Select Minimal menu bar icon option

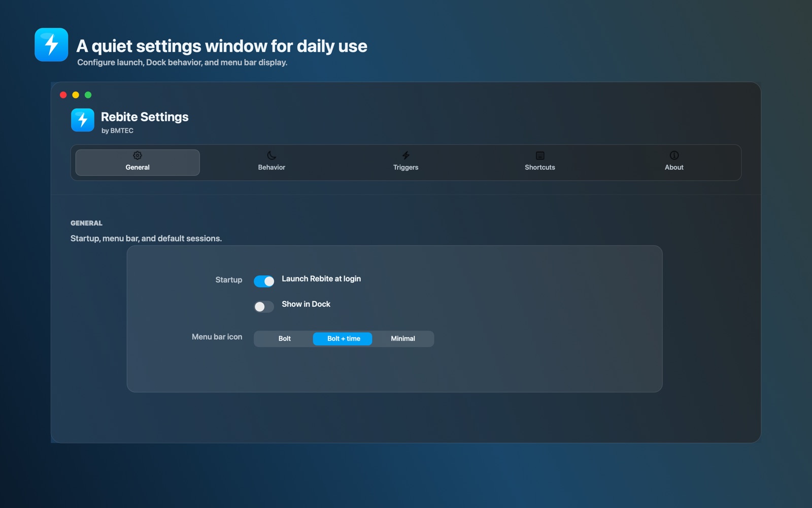pyautogui.click(x=403, y=339)
